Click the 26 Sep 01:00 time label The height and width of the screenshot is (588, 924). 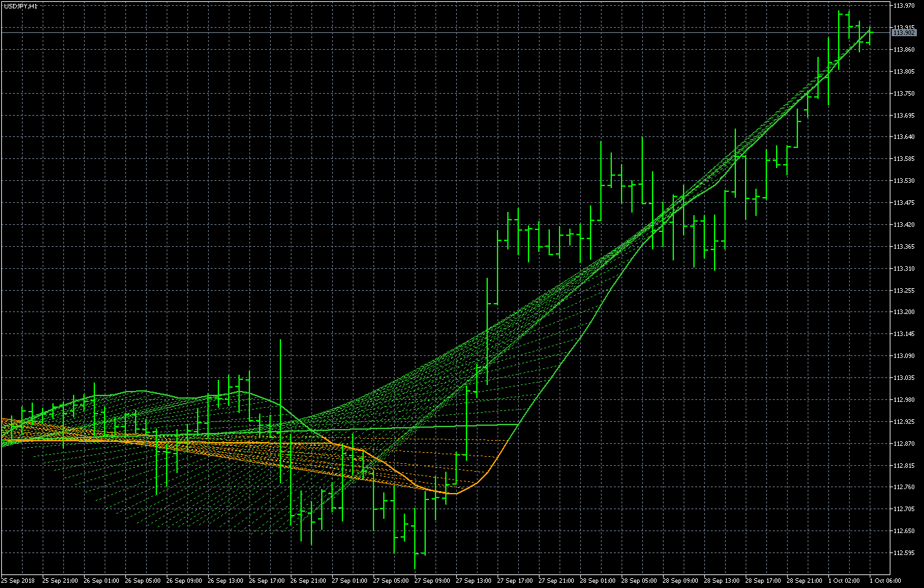(x=101, y=581)
